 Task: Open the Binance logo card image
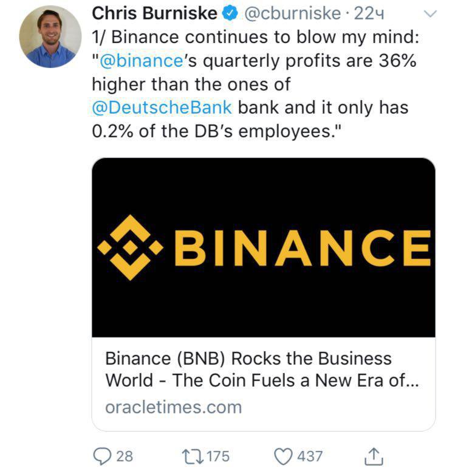pos(264,247)
